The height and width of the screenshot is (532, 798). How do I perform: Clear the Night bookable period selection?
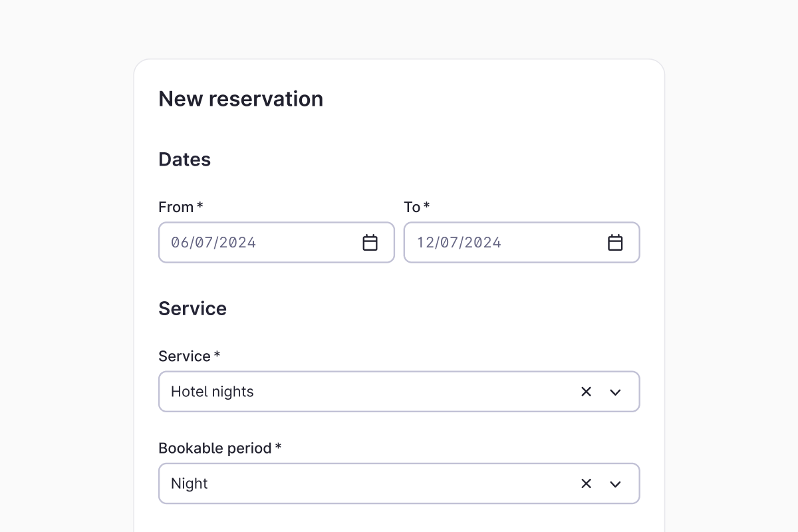tap(586, 483)
